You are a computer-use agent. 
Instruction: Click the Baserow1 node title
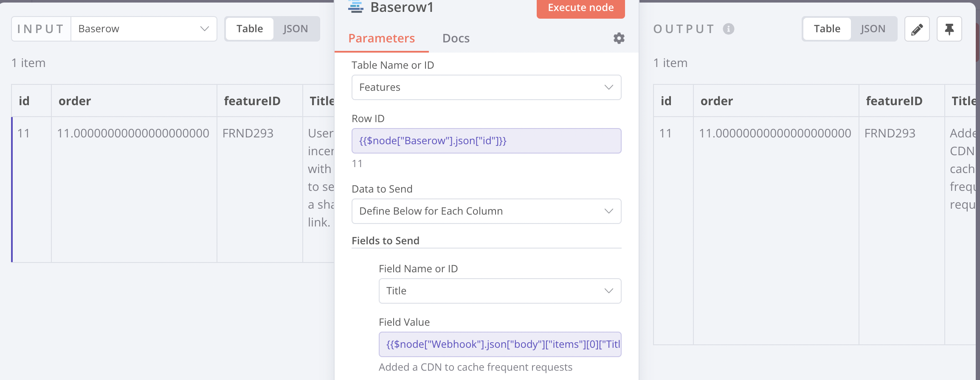click(x=402, y=7)
